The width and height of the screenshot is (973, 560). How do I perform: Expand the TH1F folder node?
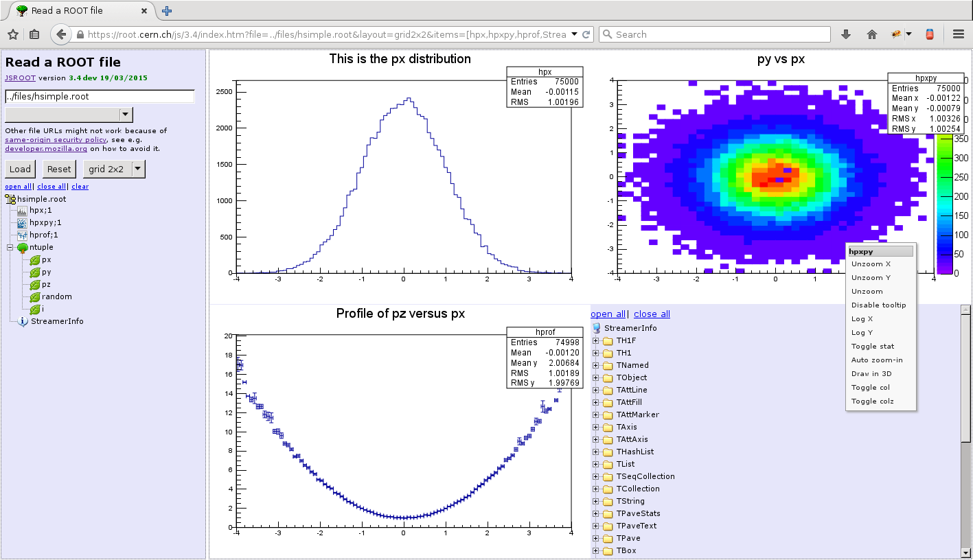pyautogui.click(x=595, y=341)
